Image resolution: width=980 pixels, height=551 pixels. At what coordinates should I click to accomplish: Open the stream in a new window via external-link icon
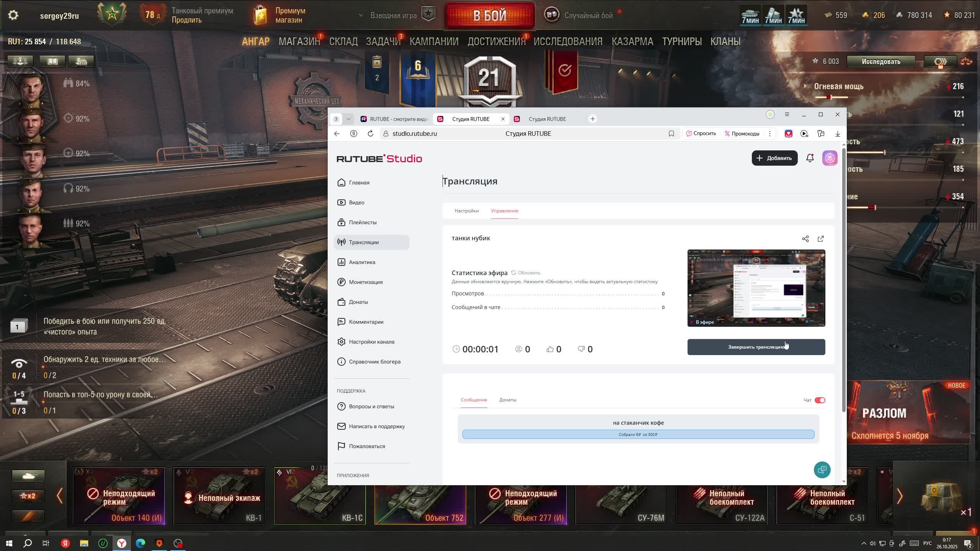coord(820,239)
